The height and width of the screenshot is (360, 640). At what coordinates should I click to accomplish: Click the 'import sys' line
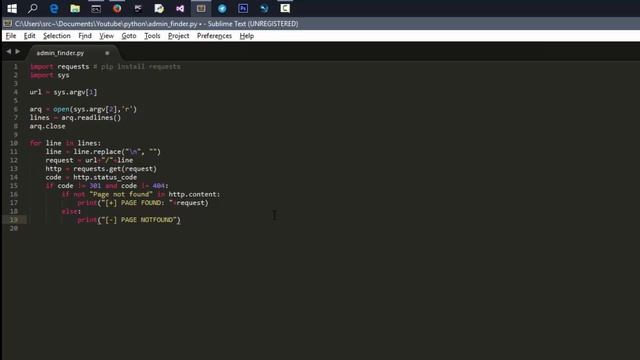pos(49,75)
